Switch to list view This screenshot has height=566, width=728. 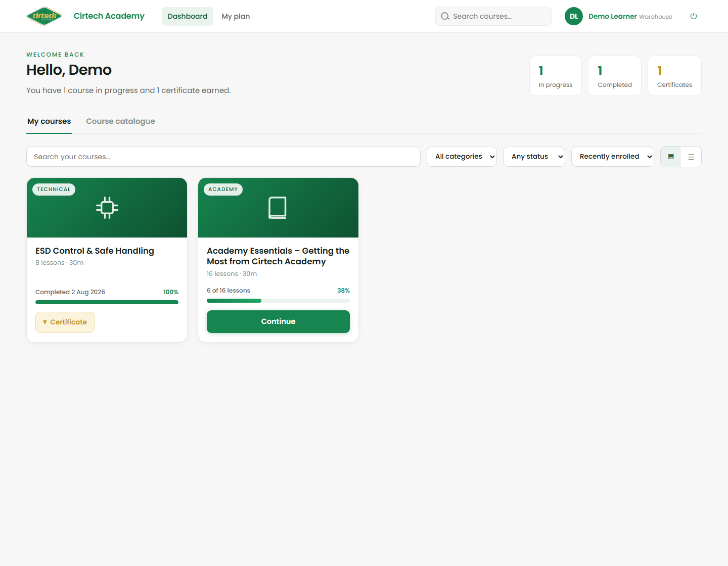click(x=691, y=157)
